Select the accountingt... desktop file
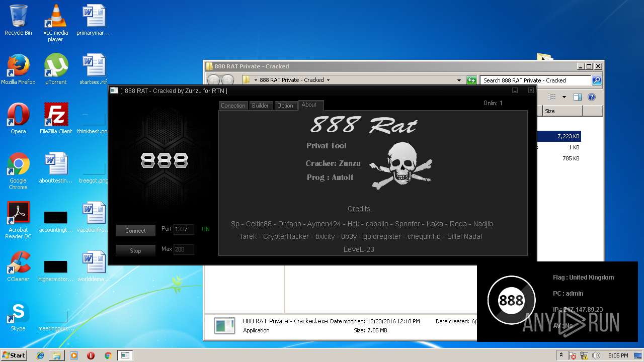 [56, 221]
